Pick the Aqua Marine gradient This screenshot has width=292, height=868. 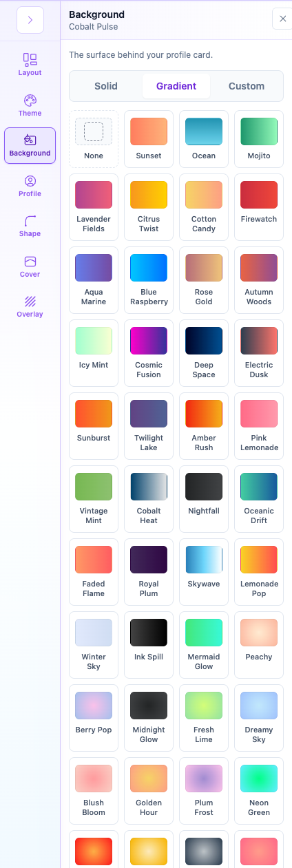tap(94, 280)
